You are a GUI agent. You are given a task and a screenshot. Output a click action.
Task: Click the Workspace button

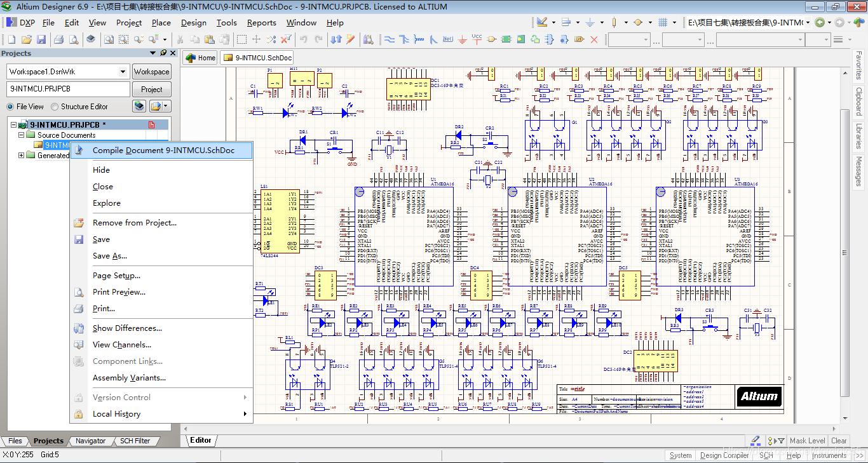151,72
